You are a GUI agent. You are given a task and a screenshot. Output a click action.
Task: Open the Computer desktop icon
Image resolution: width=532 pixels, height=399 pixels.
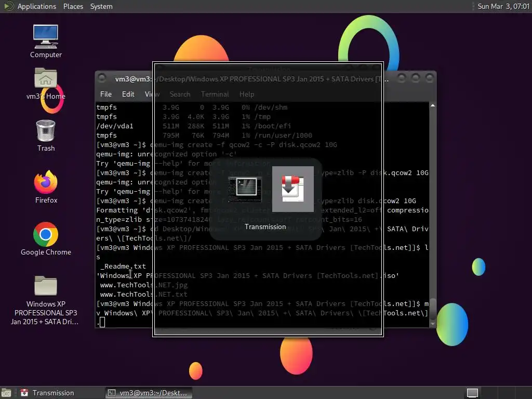(46, 42)
